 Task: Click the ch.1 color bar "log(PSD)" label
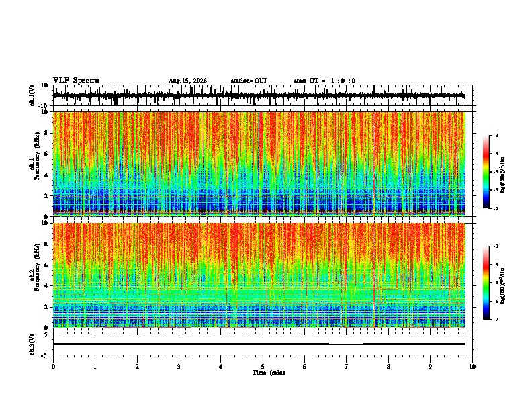[503, 175]
